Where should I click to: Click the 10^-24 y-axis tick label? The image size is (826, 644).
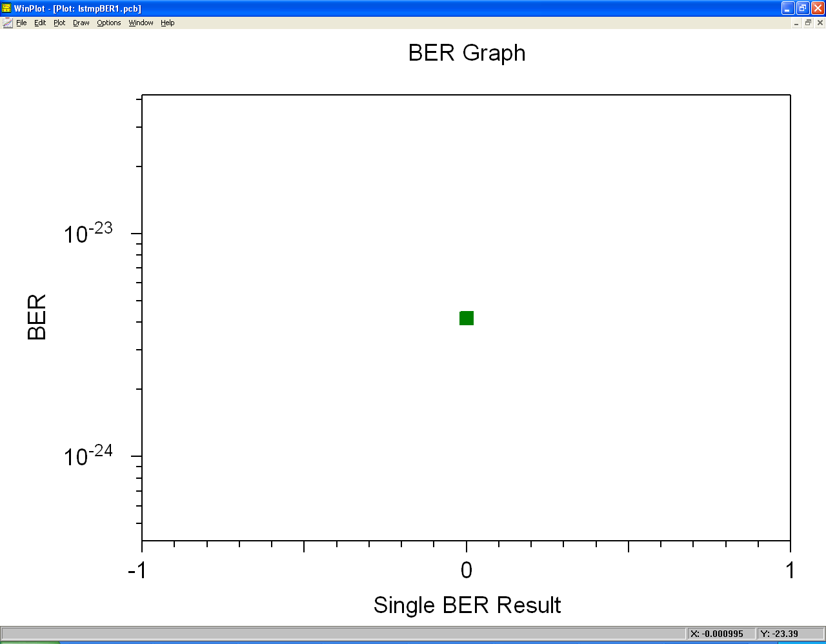[x=88, y=456]
